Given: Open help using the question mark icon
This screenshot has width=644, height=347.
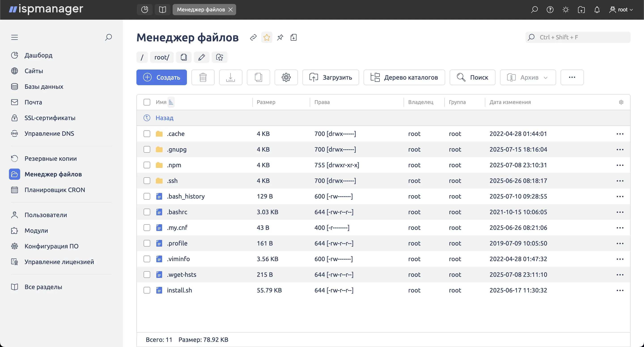Looking at the screenshot, I should [550, 9].
